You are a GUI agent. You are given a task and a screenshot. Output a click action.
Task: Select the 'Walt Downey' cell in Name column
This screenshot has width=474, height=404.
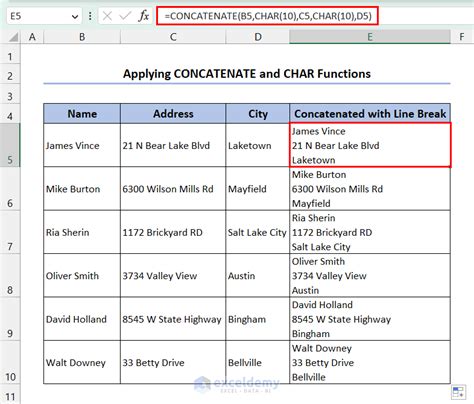pos(82,362)
